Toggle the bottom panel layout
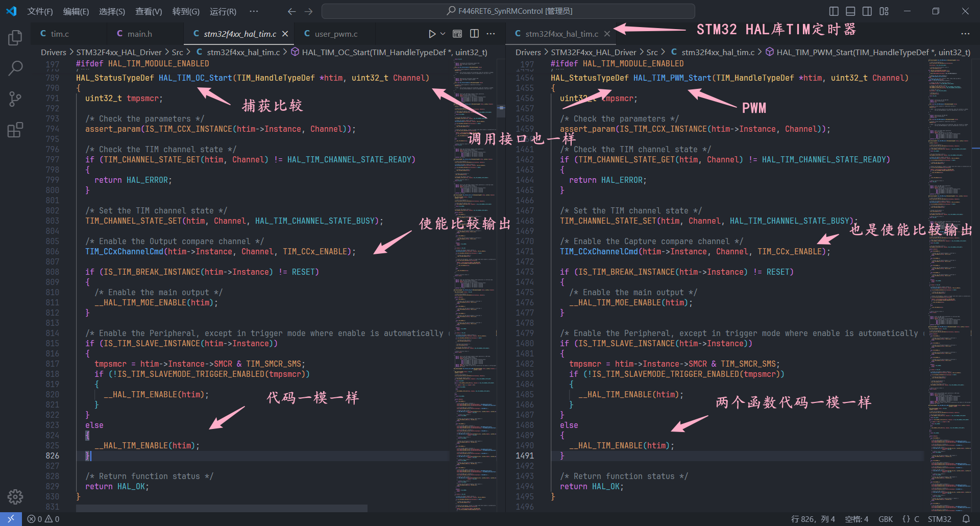Viewport: 980px width, 526px height. 850,11
